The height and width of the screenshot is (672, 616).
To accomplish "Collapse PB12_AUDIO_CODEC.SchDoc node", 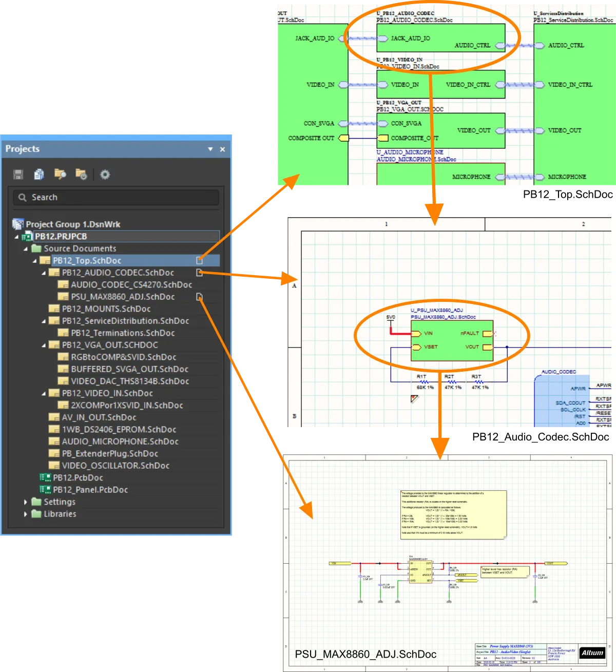I will (44, 273).
